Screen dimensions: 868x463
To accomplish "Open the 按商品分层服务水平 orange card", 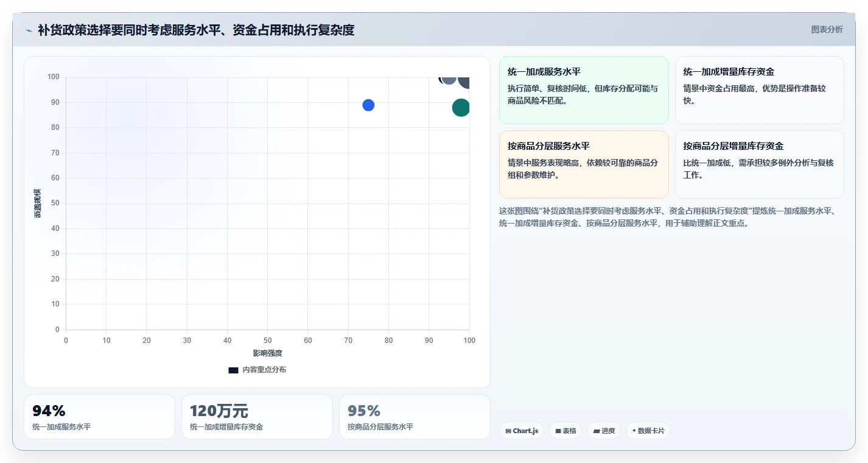I will point(584,164).
